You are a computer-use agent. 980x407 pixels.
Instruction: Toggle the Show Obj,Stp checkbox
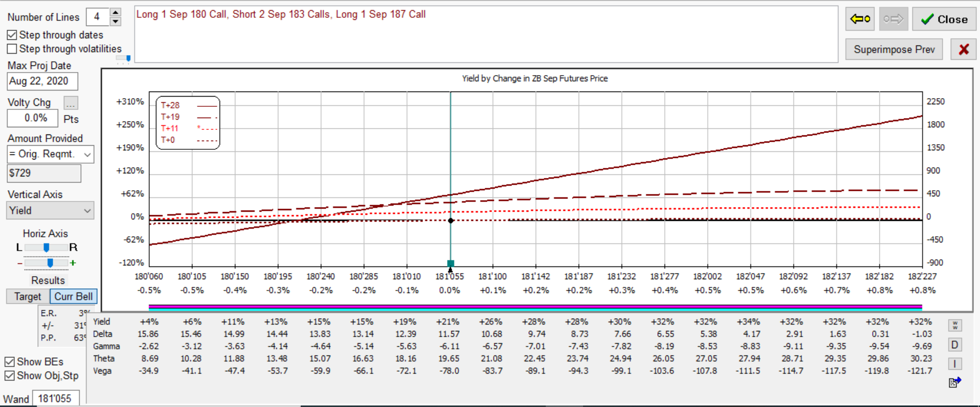click(x=9, y=376)
